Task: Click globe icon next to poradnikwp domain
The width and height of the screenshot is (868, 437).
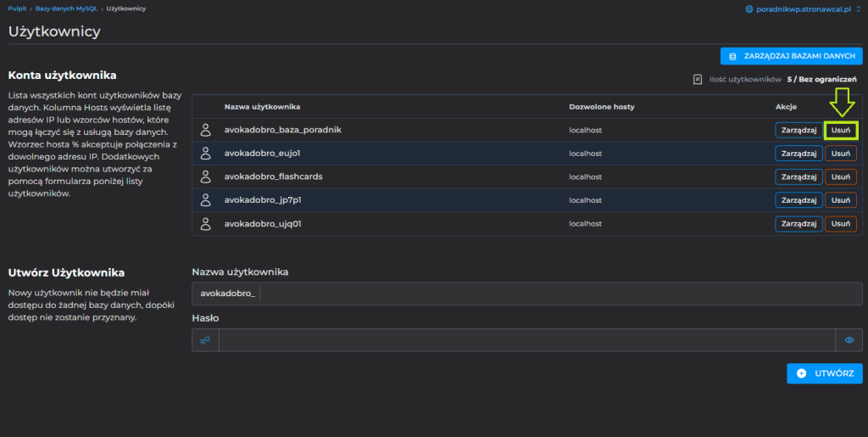Action: pos(749,8)
